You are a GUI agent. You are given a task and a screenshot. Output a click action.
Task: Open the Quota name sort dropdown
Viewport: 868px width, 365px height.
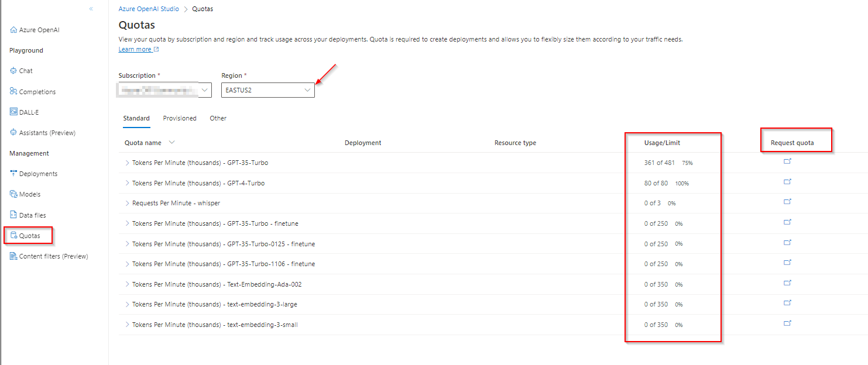point(171,142)
